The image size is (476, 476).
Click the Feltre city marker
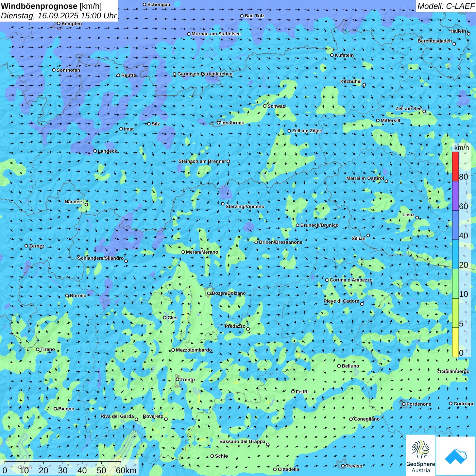[x=293, y=392]
